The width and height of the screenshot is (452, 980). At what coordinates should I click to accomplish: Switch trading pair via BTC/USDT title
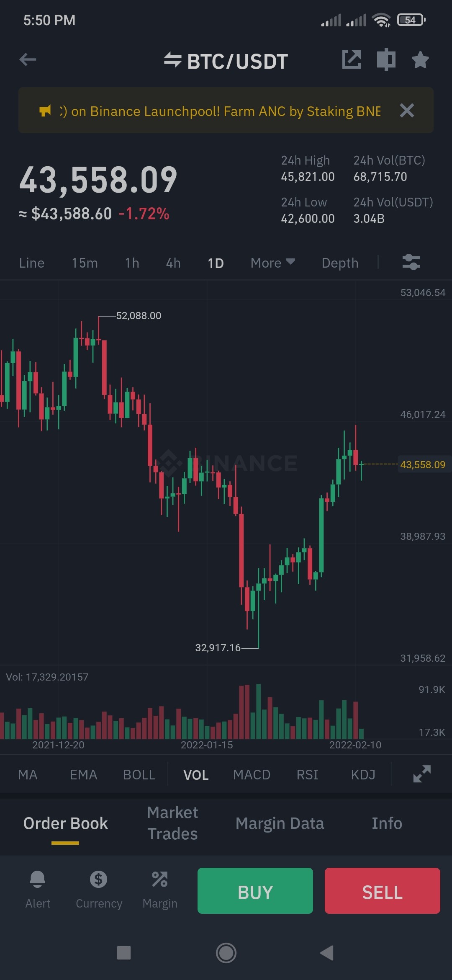226,61
